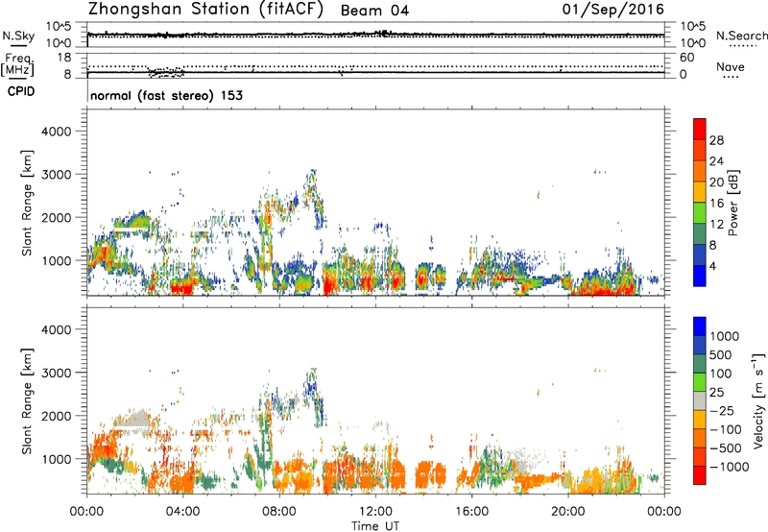Click the '08:00' time tick label
The width and height of the screenshot is (768, 532).
(x=278, y=512)
